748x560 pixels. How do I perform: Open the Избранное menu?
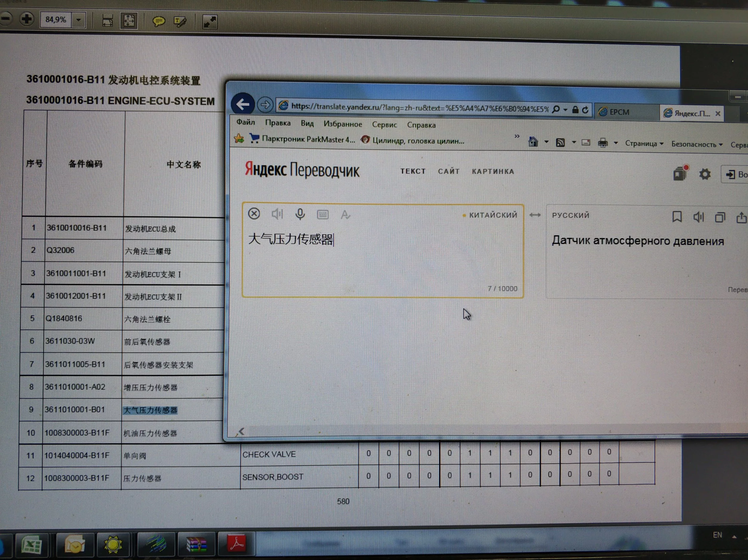click(x=343, y=124)
